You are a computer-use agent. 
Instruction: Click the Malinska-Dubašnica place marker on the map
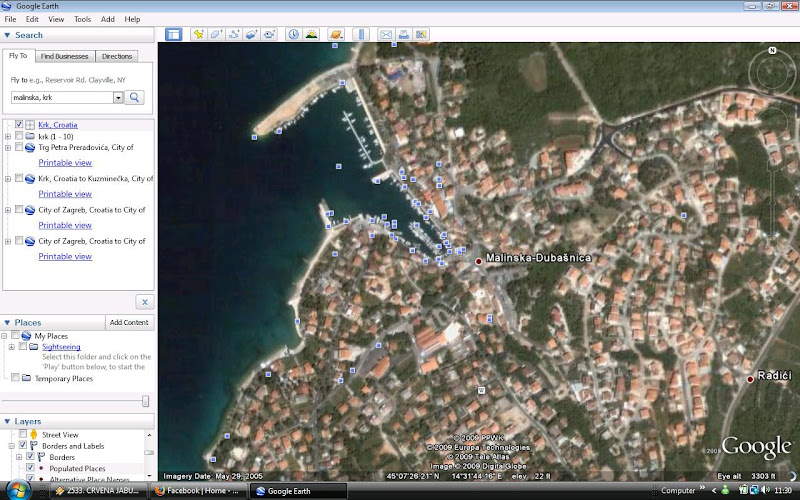click(x=479, y=261)
